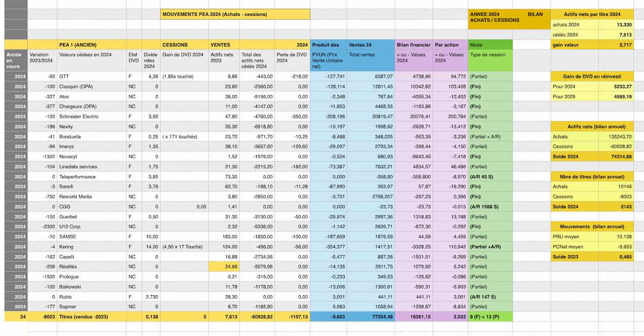This screenshot has height=336, width=644.
Task: Select Kering's (Partiel +A/R) mode cell
Action: pyautogui.click(x=490, y=247)
